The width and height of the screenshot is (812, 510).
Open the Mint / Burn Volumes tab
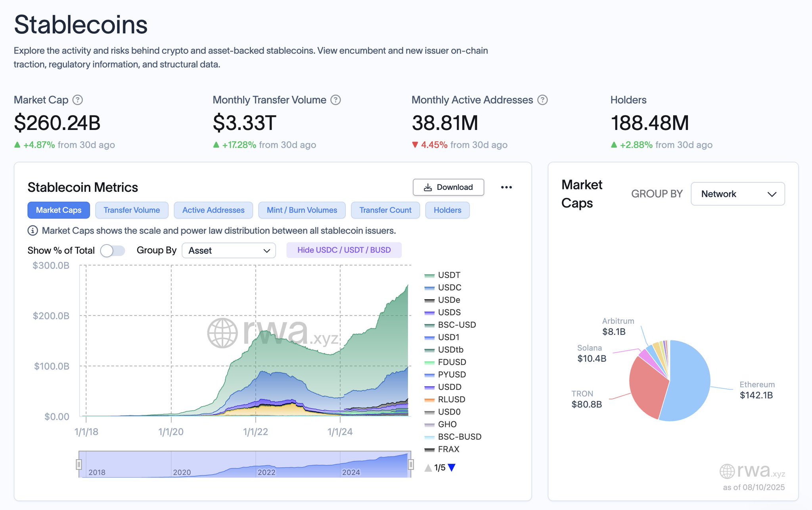tap(302, 210)
